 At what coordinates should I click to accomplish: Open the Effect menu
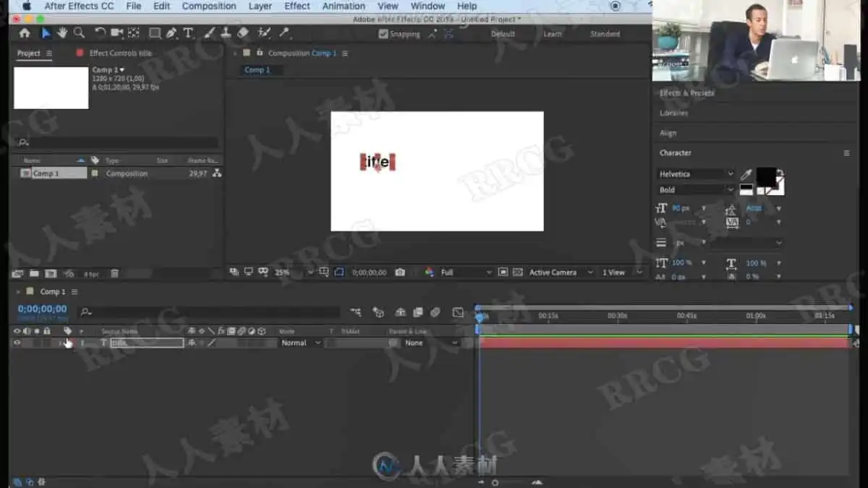(297, 6)
